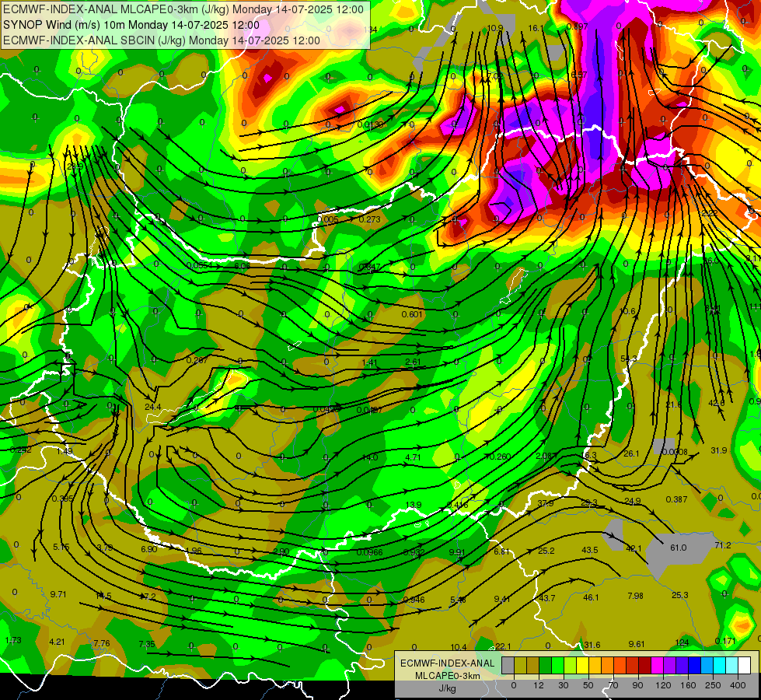Click the legend tick label 120
Image resolution: width=761 pixels, height=700 pixels.
pyautogui.click(x=663, y=685)
